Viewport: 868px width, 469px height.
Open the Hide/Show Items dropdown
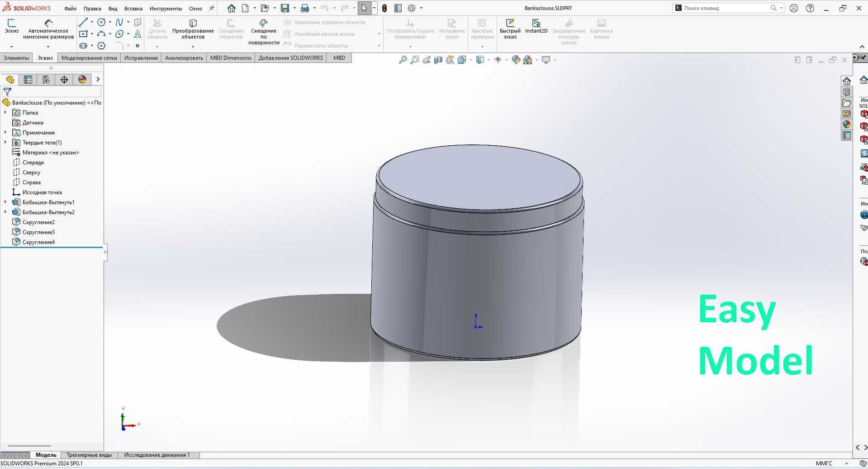506,60
